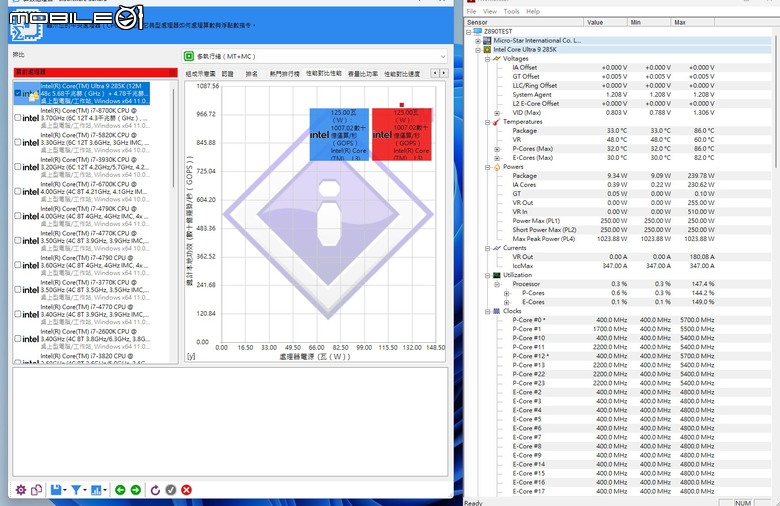The image size is (780, 506).
Task: Click the lightning icon beside Voltages
Action: point(496,58)
